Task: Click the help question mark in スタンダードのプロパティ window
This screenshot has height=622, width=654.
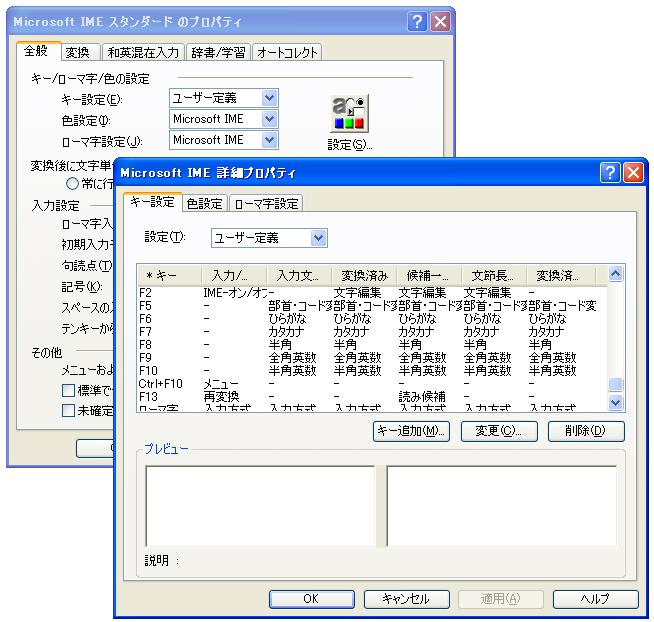Action: [417, 21]
